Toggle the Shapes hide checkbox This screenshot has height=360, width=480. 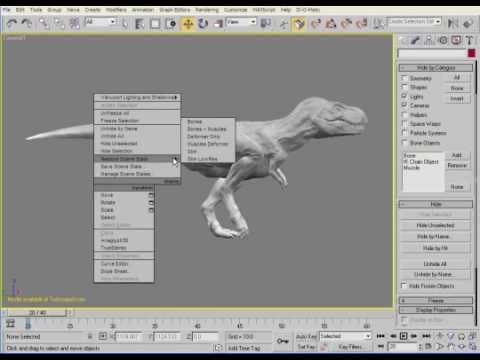[x=404, y=87]
